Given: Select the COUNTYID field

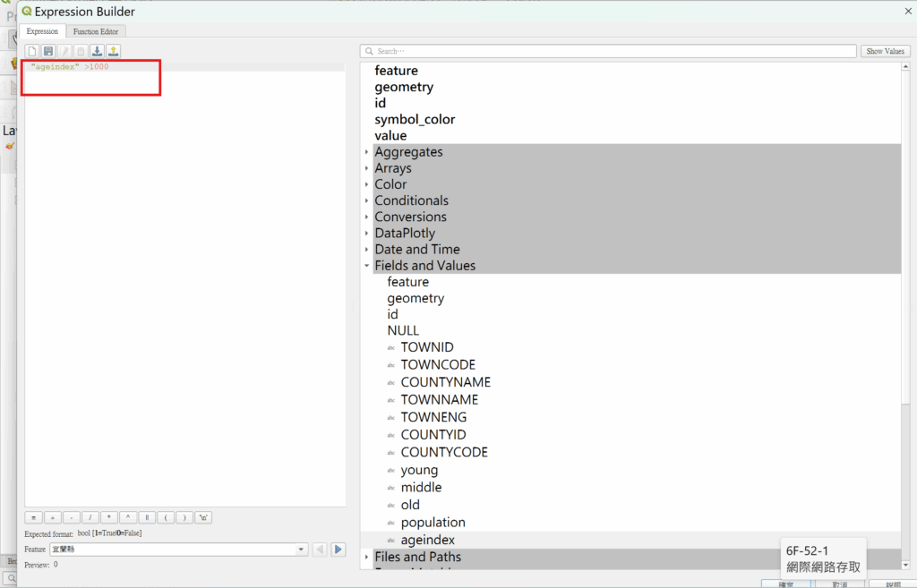Looking at the screenshot, I should pos(433,435).
